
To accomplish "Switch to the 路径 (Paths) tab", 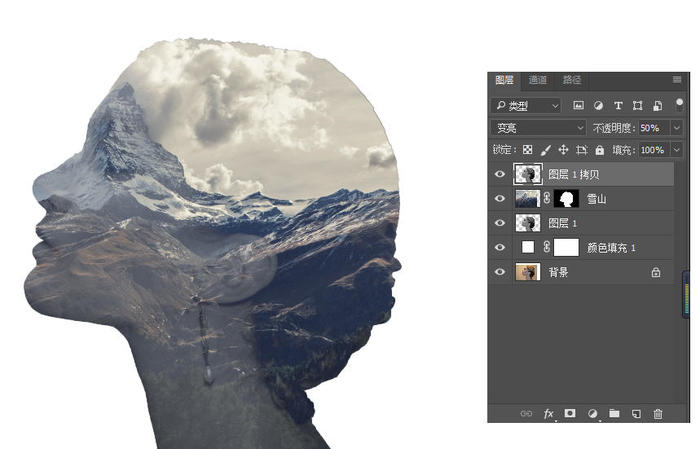I will 571,80.
